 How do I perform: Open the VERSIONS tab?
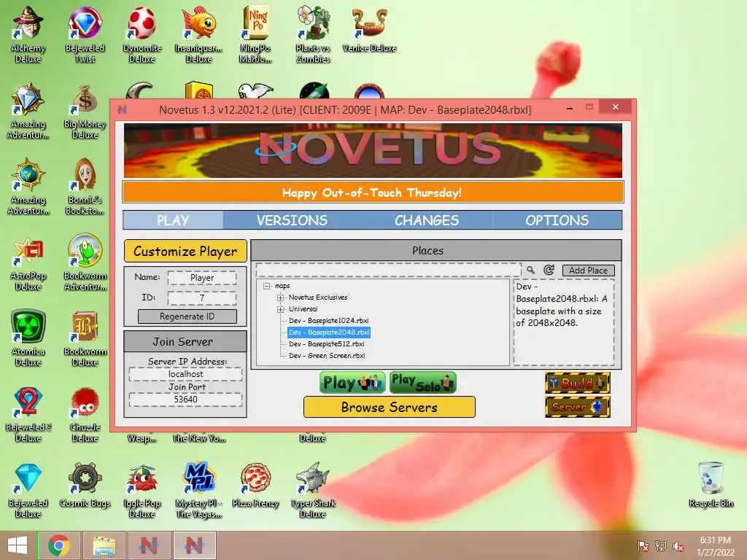point(292,220)
